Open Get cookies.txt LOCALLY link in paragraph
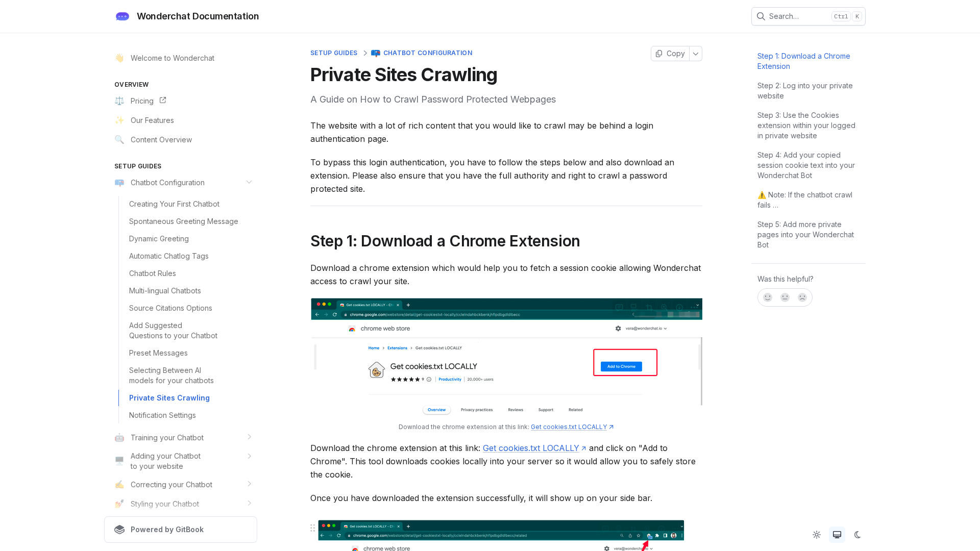Screen dimensions: 980x551 click(531, 448)
